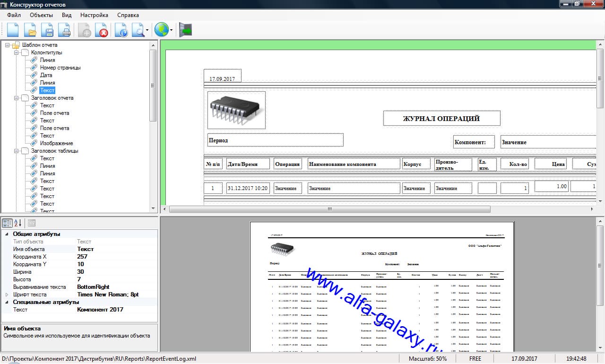Open the zoom preview dropdown arrow

point(147,31)
